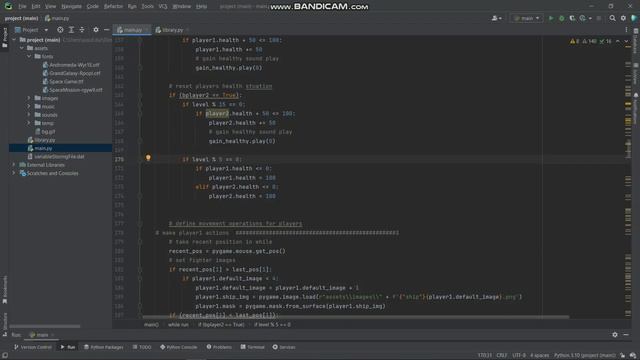Screen dimensions: 640x360
Task: Jump to previous highlighted error arrow
Action: pos(618,41)
